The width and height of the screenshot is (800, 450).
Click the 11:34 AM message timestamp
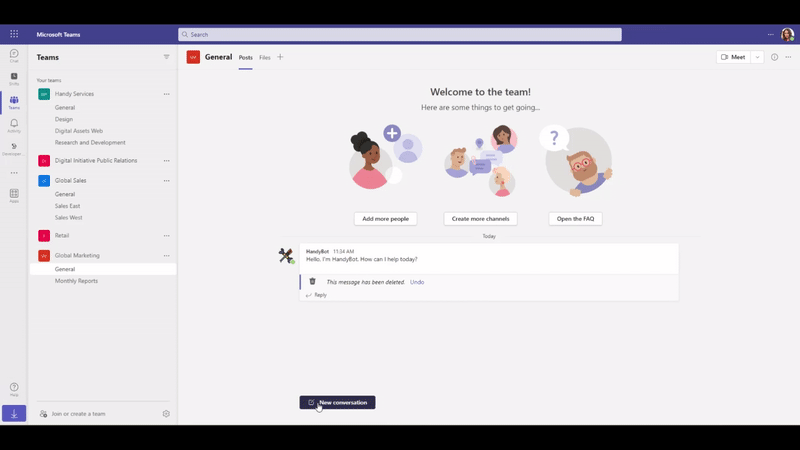click(x=343, y=252)
